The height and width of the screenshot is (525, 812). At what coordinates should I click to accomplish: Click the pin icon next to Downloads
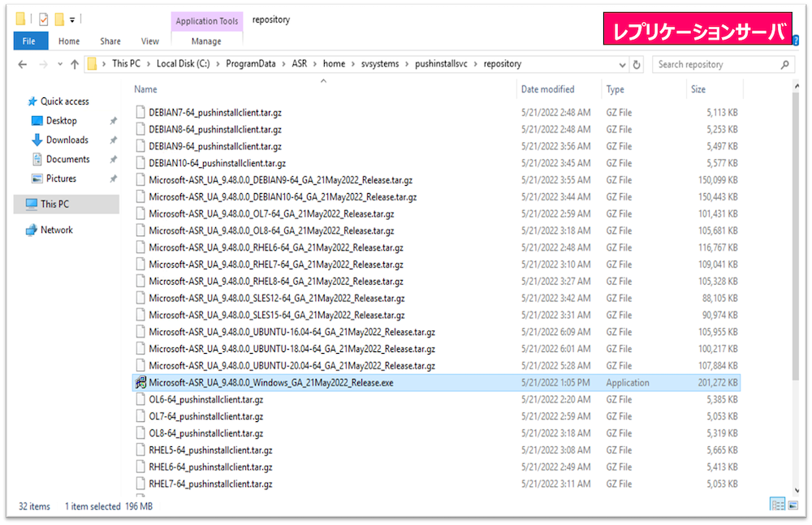tap(113, 140)
